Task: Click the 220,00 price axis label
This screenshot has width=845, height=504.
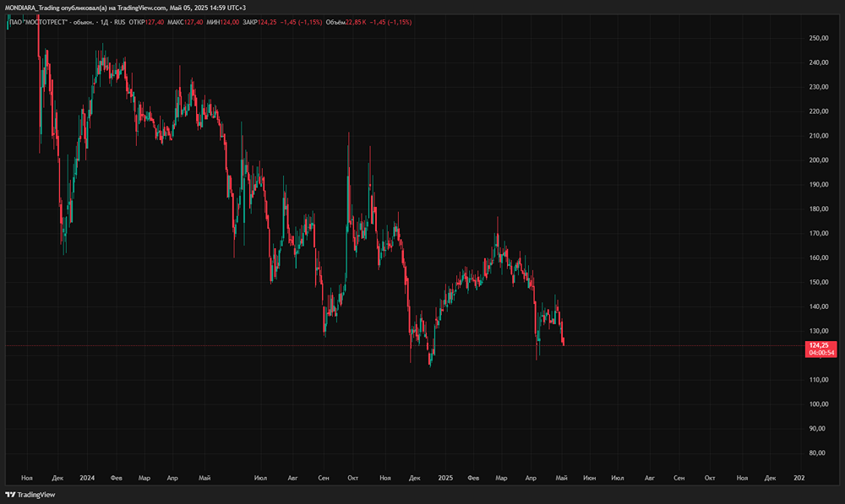Action: click(x=819, y=111)
